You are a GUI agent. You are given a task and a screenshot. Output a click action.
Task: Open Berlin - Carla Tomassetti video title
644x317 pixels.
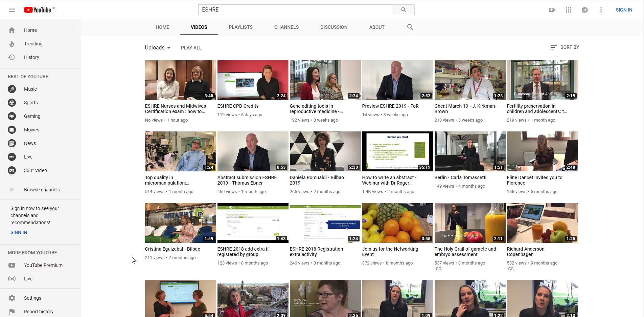click(x=460, y=177)
